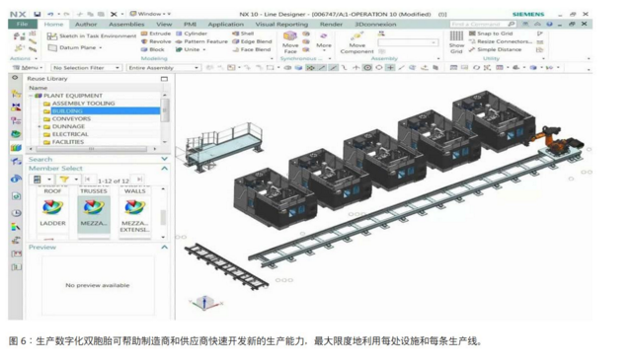Switch to the Author ribbon tab
Screen dimensions: 634x364
[x=86, y=25]
